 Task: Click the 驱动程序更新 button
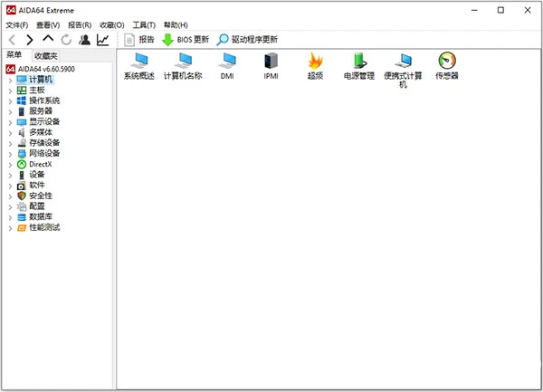pyautogui.click(x=247, y=40)
